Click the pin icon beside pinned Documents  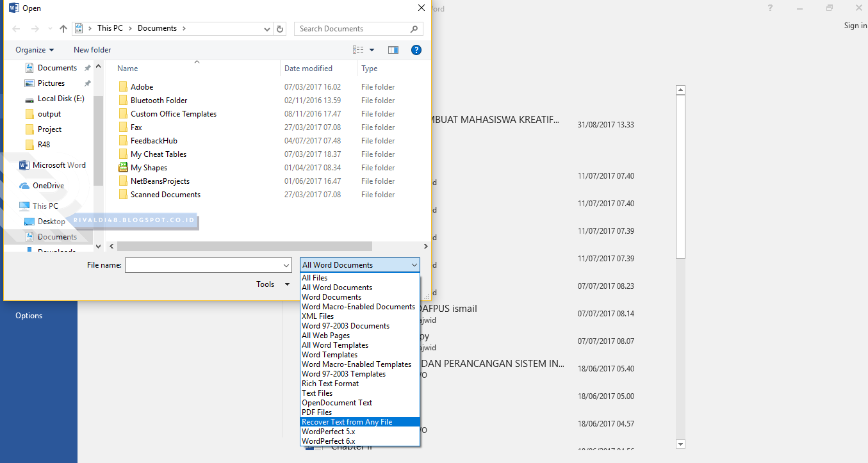point(87,68)
